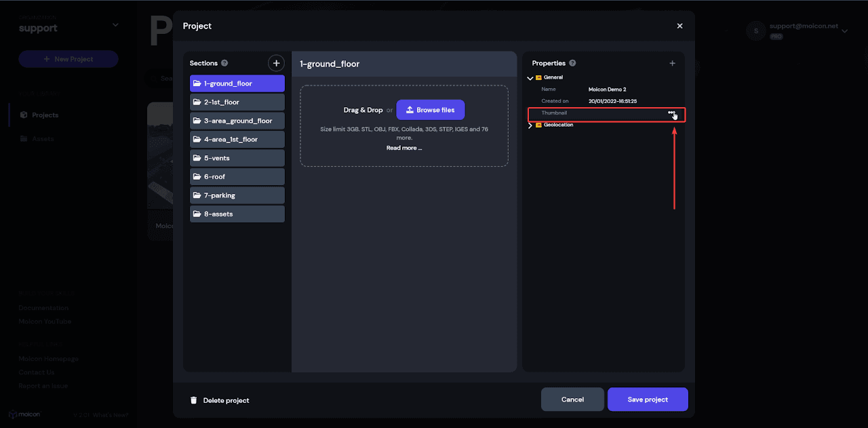Select the 2-1st_floor section

(237, 102)
